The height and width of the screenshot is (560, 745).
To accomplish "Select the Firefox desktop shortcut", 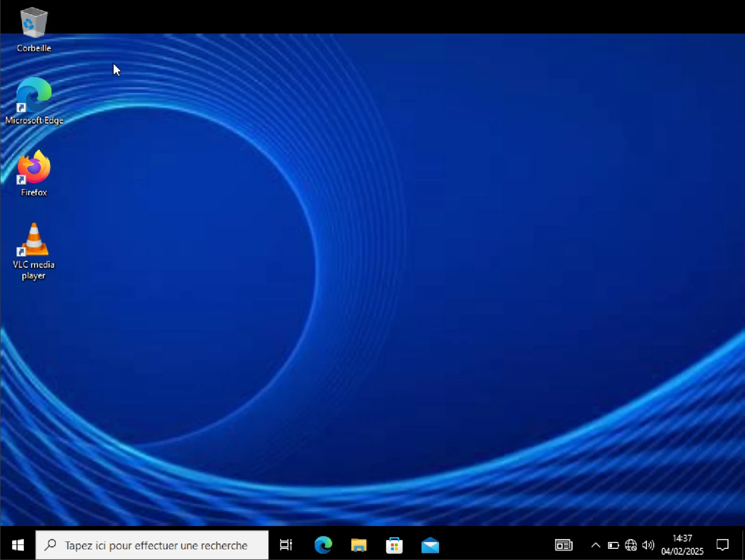I will coord(34,174).
